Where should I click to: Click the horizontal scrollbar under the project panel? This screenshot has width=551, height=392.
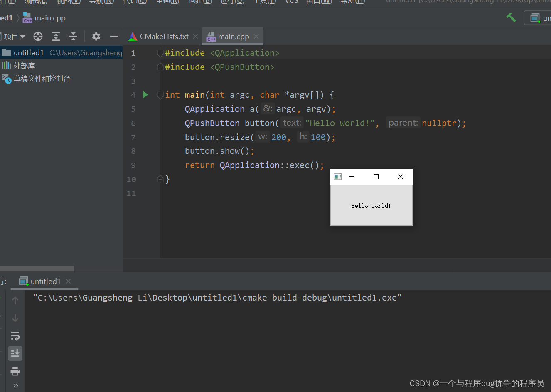pos(37,268)
